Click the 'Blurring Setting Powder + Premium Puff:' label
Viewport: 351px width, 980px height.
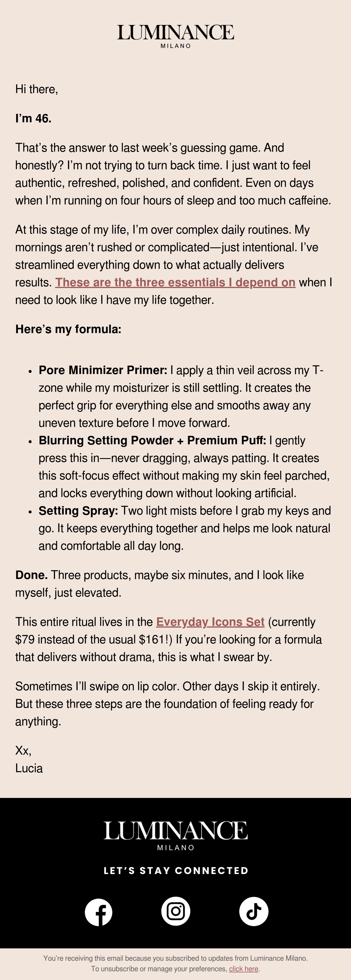pos(152,440)
